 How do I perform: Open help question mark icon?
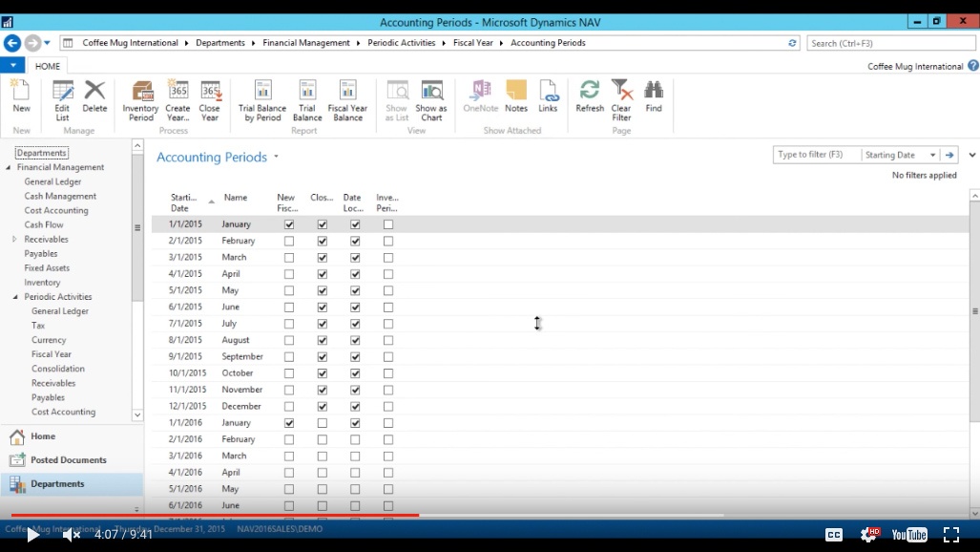pos(973,66)
